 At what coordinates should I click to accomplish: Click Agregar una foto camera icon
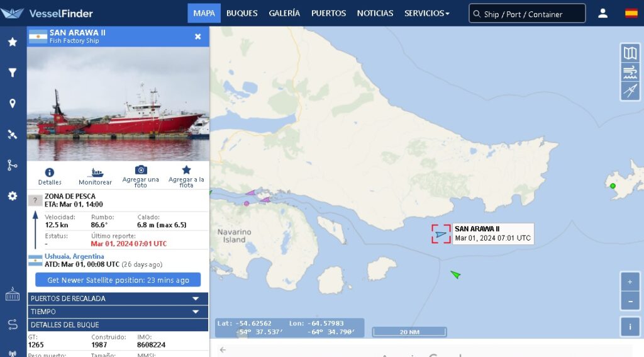[x=141, y=169]
